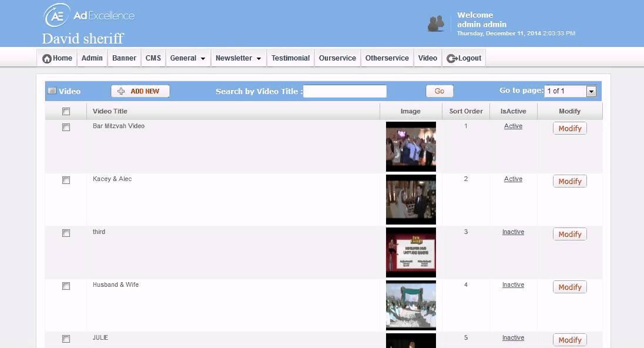Click the plus icon on Add New
The height and width of the screenshot is (348, 644).
point(121,91)
